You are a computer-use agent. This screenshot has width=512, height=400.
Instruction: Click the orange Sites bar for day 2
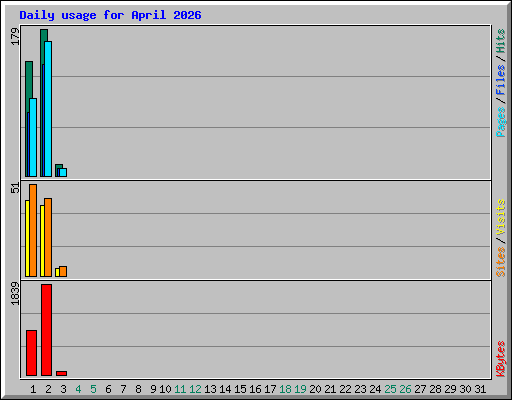click(48, 237)
